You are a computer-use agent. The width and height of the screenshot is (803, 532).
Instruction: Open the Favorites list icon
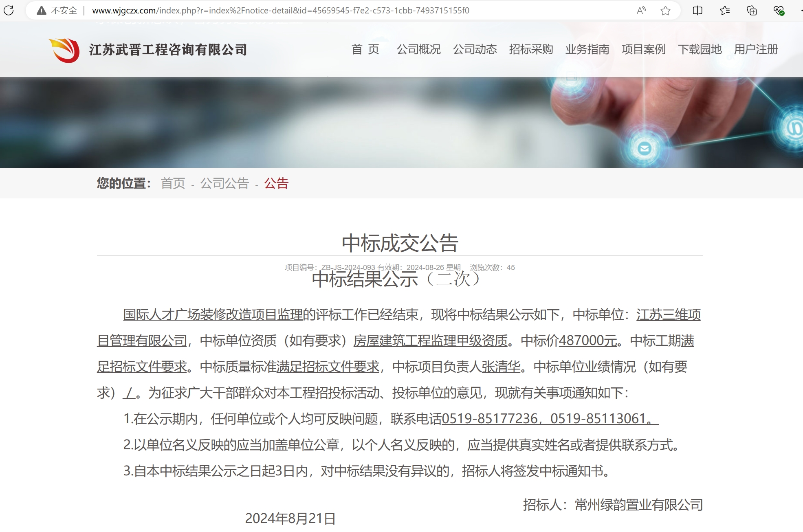[x=725, y=10]
